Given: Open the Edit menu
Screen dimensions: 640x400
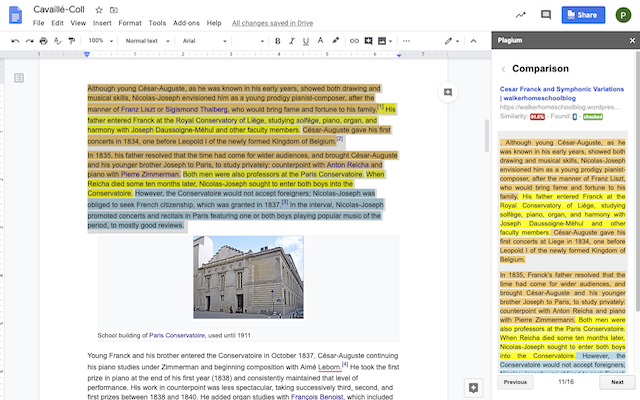Looking at the screenshot, I should 57,23.
